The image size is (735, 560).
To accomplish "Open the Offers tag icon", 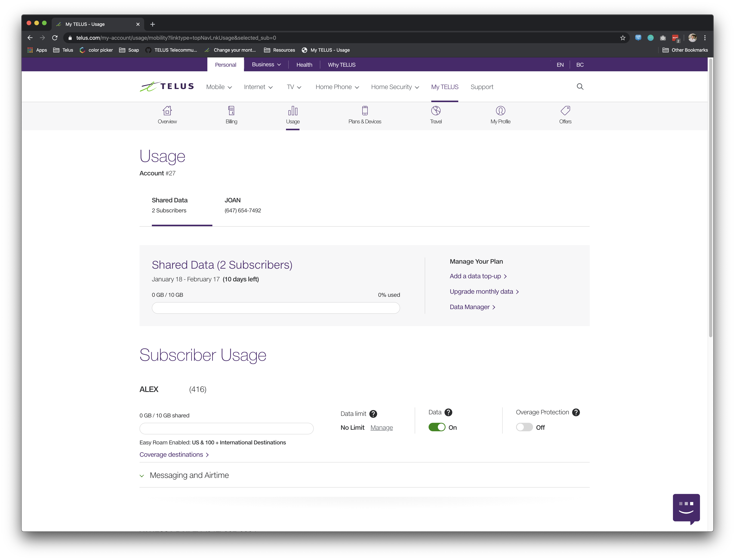I will point(565,110).
